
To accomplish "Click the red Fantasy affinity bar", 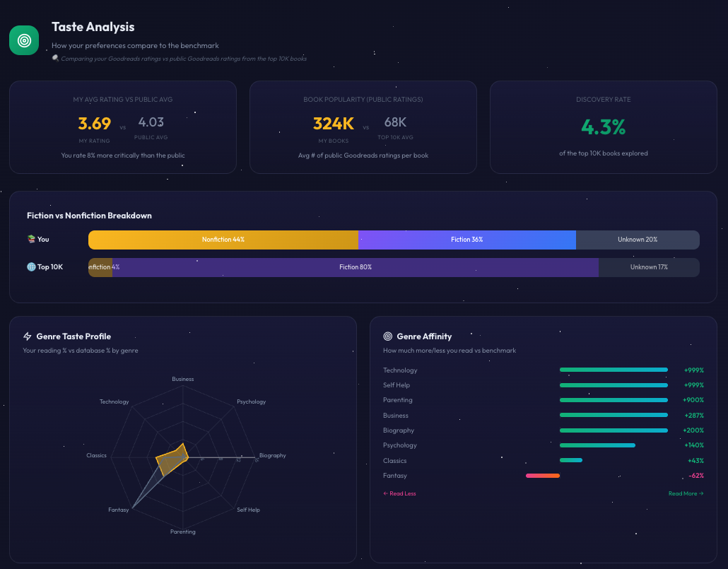I will 542,476.
